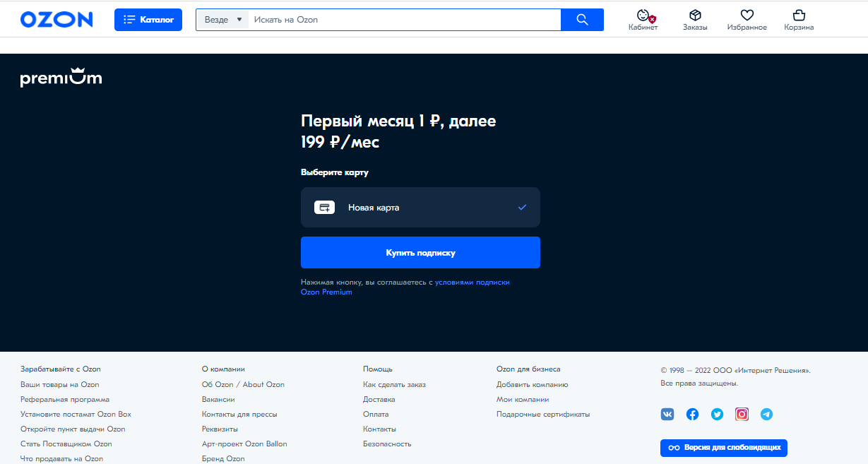Open Ozon Instagram page icon
The width and height of the screenshot is (868, 464).
tap(742, 415)
